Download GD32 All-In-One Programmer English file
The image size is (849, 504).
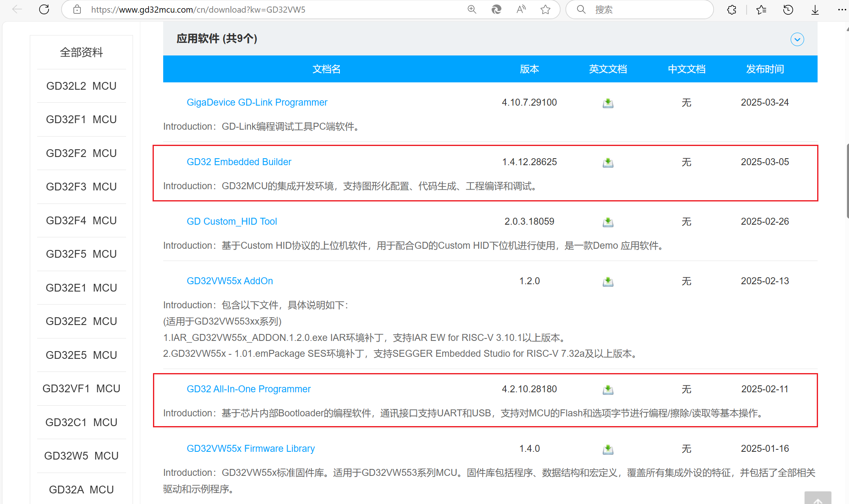click(608, 389)
